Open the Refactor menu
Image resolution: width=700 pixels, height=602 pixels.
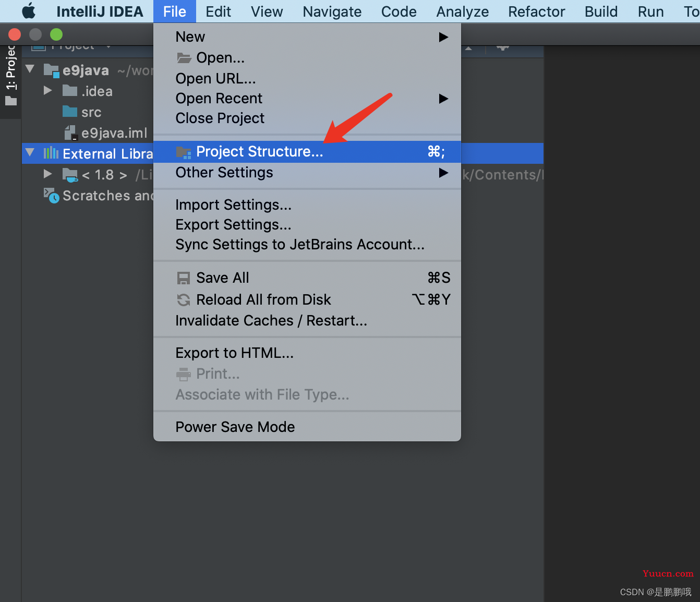coord(536,11)
